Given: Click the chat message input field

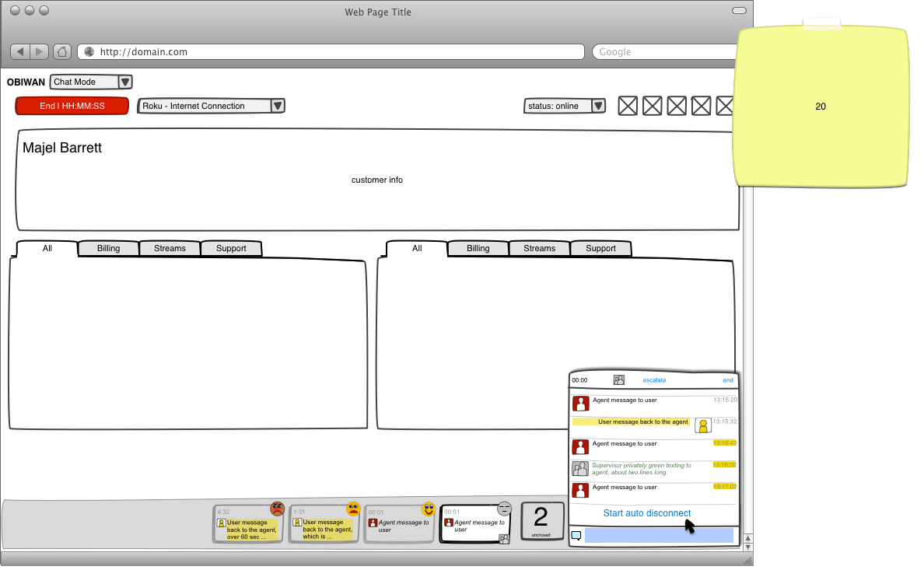Looking at the screenshot, I should 659,536.
